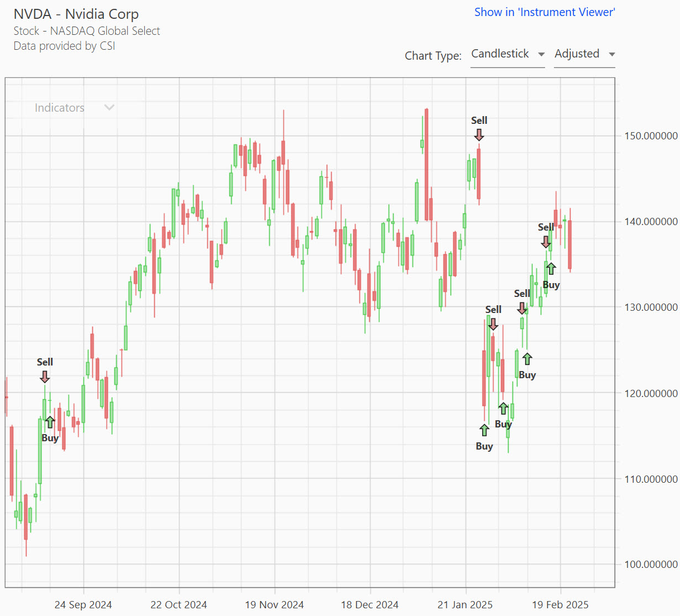Open the 'Show in Instrument Viewer' link
The height and width of the screenshot is (616, 680).
(x=545, y=12)
